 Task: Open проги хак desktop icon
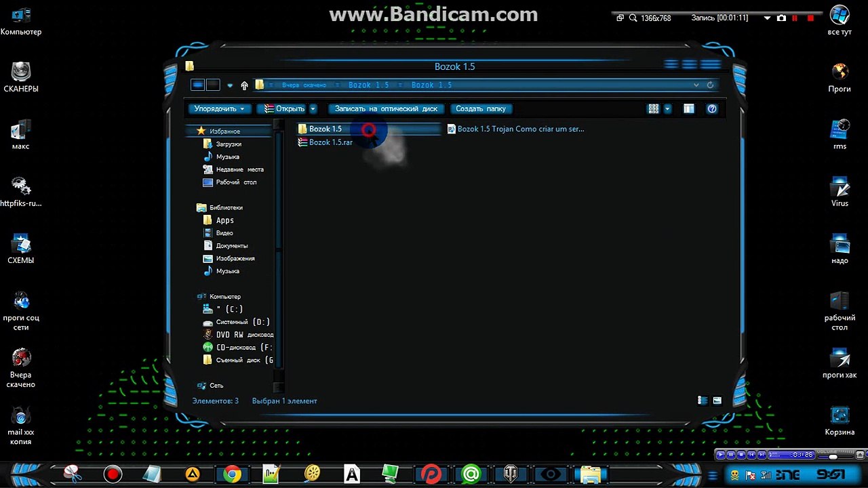click(840, 364)
